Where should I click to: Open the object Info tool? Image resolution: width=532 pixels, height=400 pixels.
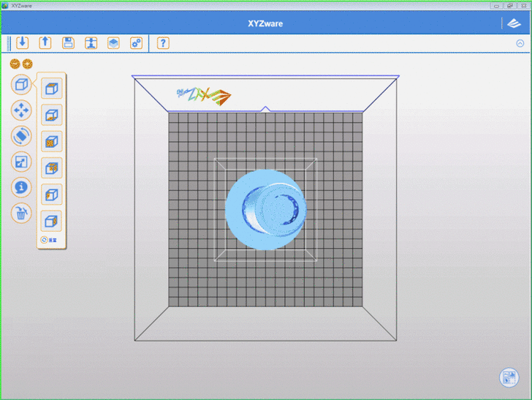(x=21, y=187)
